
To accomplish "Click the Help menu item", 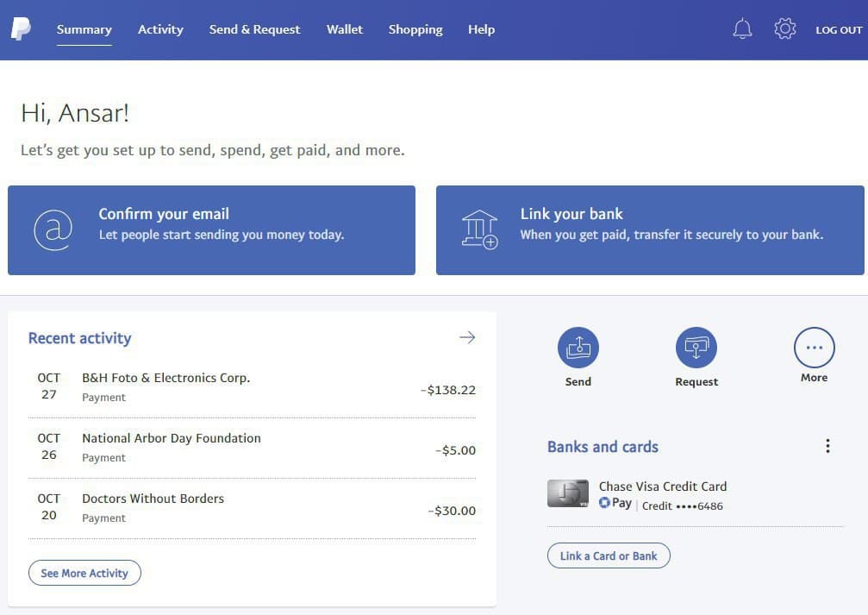I will pyautogui.click(x=481, y=29).
